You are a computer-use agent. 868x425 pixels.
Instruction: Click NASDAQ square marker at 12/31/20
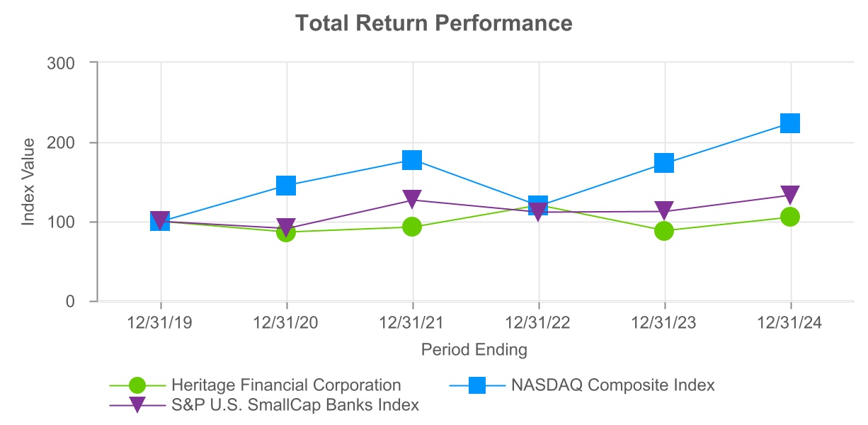coord(286,186)
